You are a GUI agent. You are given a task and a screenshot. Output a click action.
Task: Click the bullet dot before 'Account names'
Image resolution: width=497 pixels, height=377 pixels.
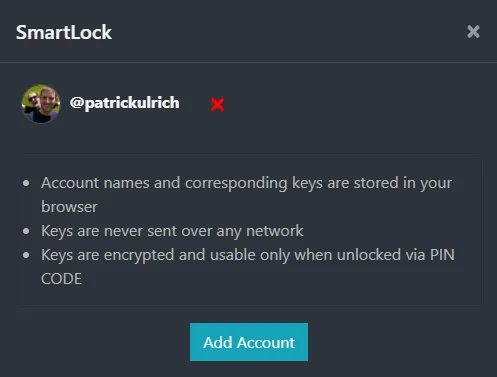[26, 183]
